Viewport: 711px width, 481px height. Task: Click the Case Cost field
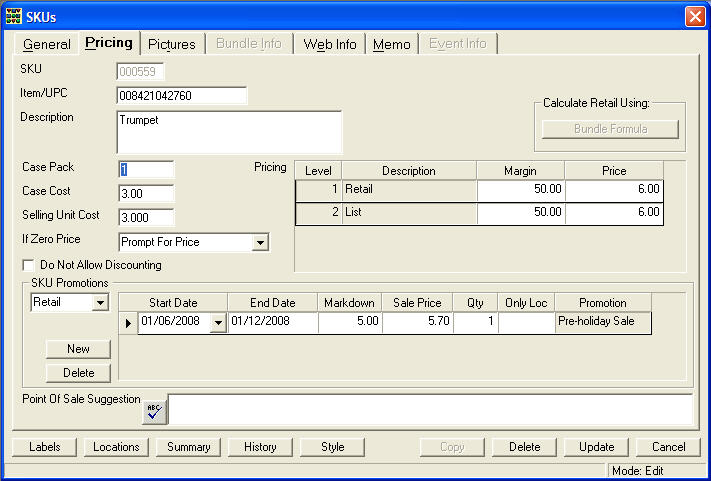click(x=146, y=192)
